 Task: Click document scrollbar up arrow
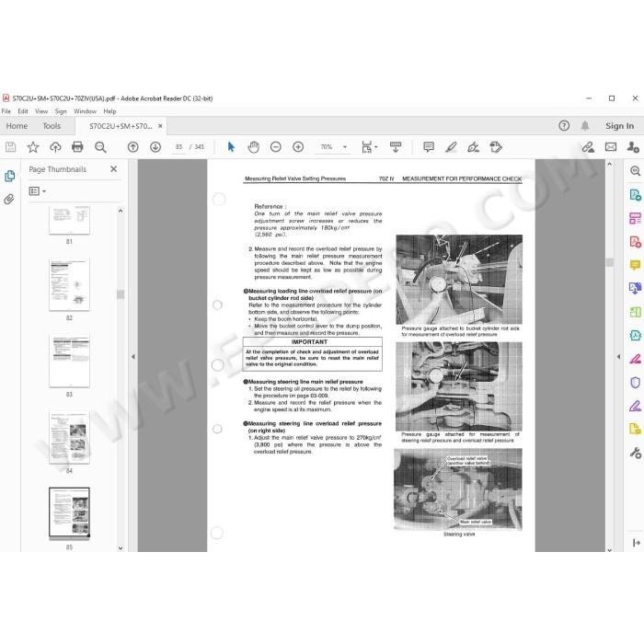(x=609, y=164)
